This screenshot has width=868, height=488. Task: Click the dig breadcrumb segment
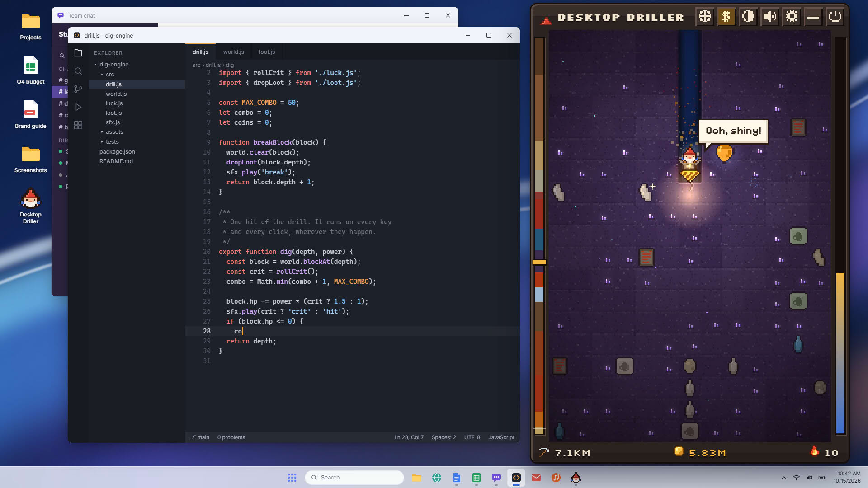tap(230, 65)
